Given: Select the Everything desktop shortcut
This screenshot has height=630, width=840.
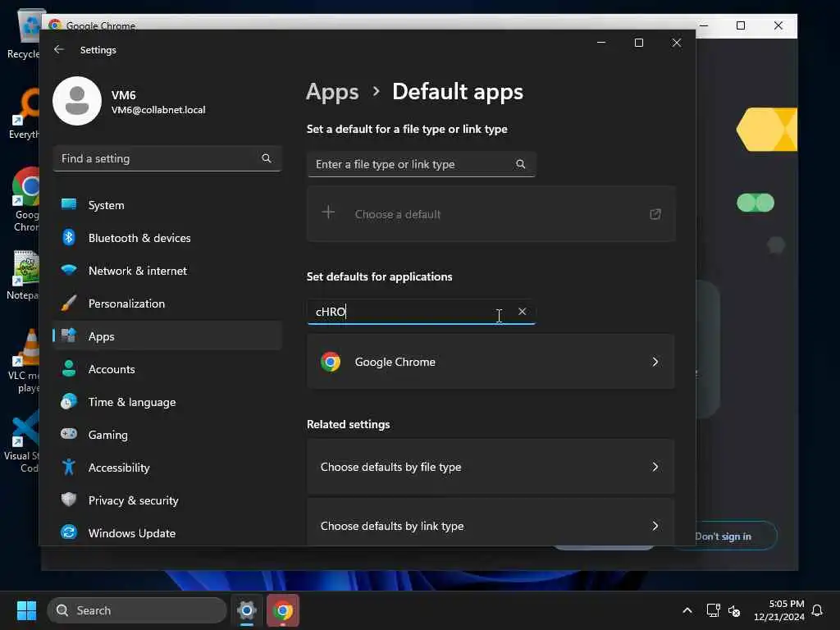Looking at the screenshot, I should pos(24,113).
